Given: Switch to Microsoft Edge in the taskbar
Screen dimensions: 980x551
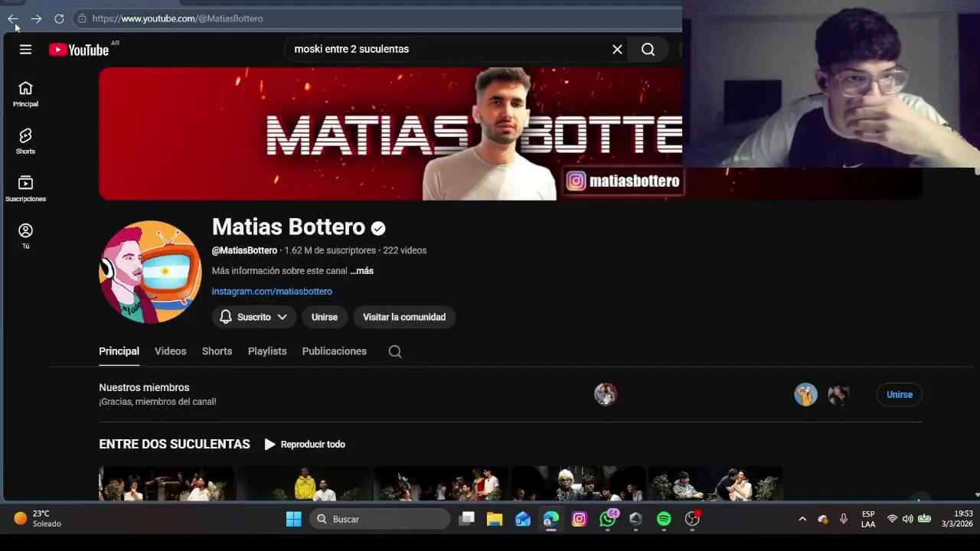Looking at the screenshot, I should (x=551, y=519).
